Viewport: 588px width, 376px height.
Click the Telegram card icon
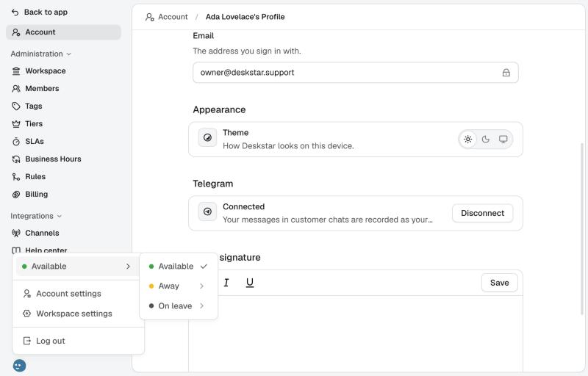coord(207,212)
